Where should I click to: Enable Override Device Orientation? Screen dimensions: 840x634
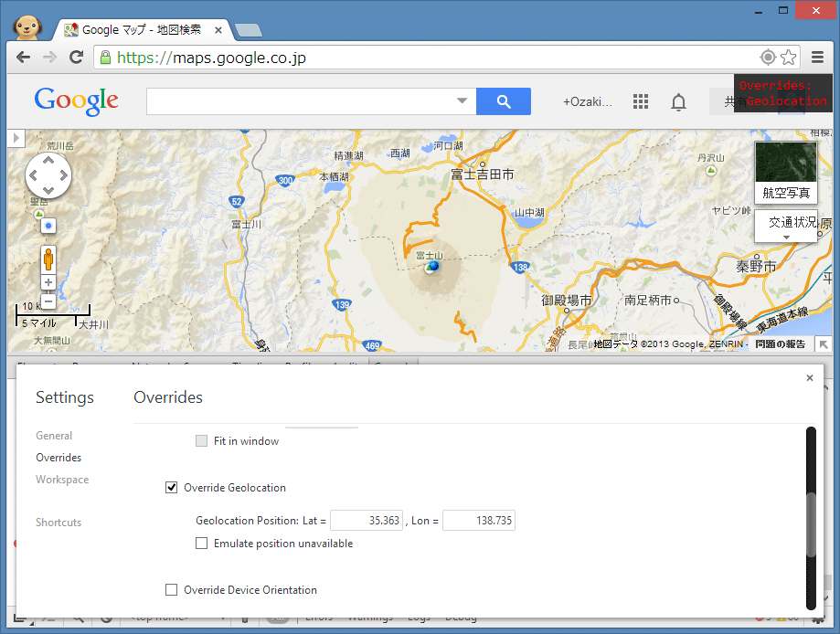pos(172,589)
